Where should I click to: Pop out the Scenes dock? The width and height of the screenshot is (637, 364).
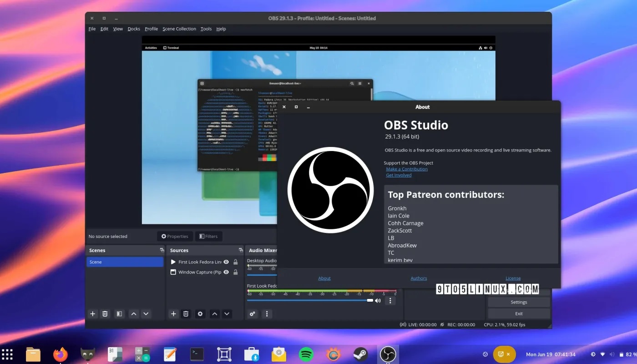162,250
